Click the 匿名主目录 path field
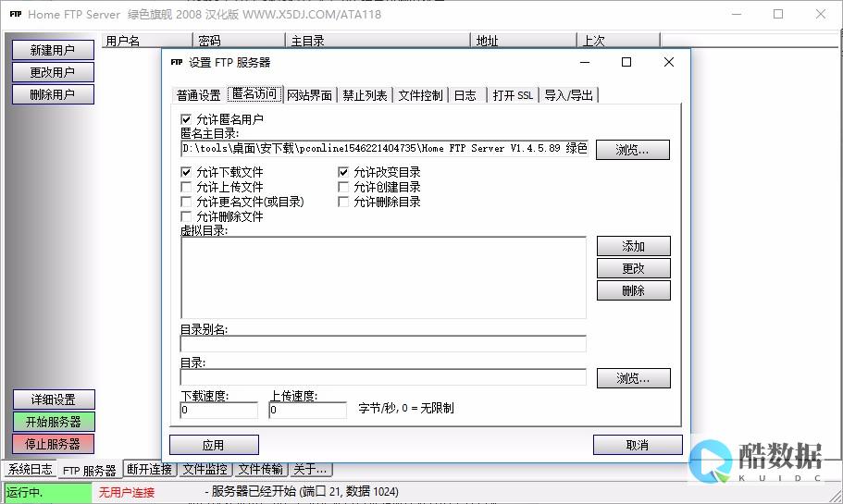The width and height of the screenshot is (843, 504). (384, 148)
